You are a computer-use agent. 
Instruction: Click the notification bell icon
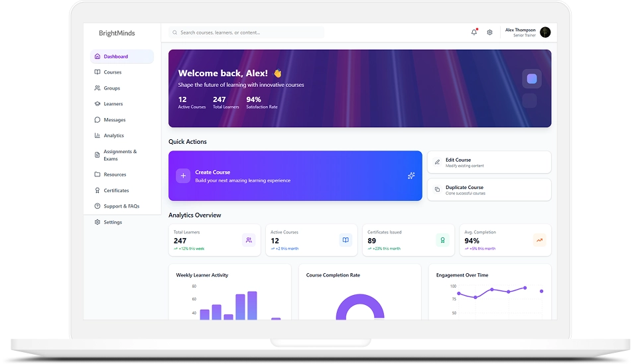(474, 32)
